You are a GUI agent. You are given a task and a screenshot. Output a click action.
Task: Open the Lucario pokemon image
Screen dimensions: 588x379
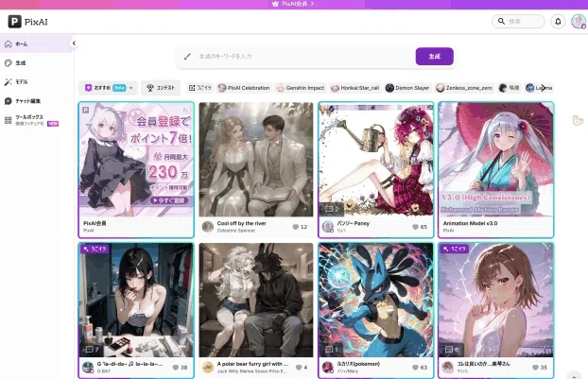375,300
